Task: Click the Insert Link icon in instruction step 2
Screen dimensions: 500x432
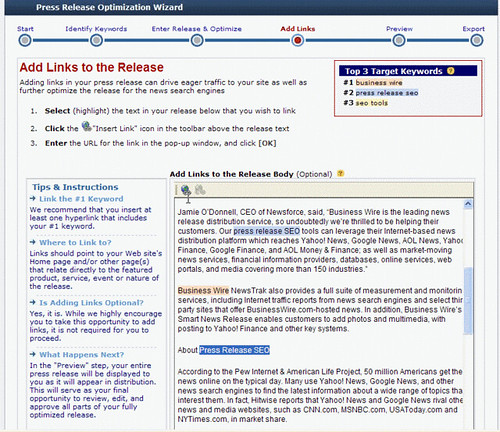Action: (86, 126)
